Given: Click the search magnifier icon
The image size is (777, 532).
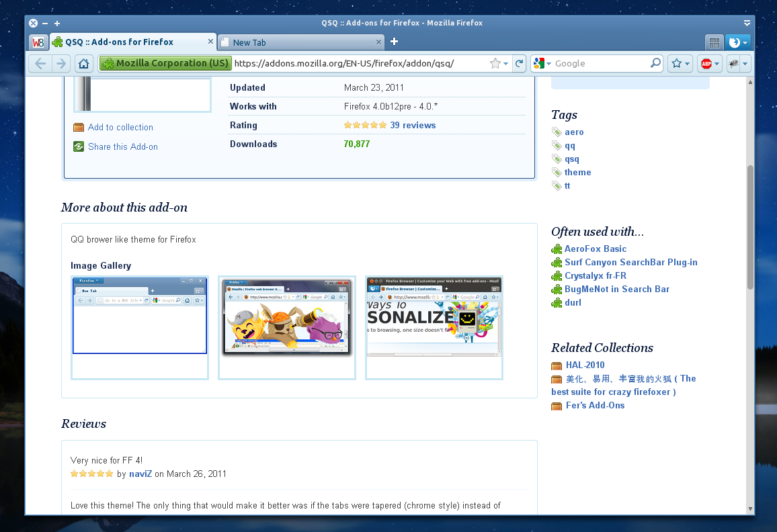Looking at the screenshot, I should tap(655, 63).
